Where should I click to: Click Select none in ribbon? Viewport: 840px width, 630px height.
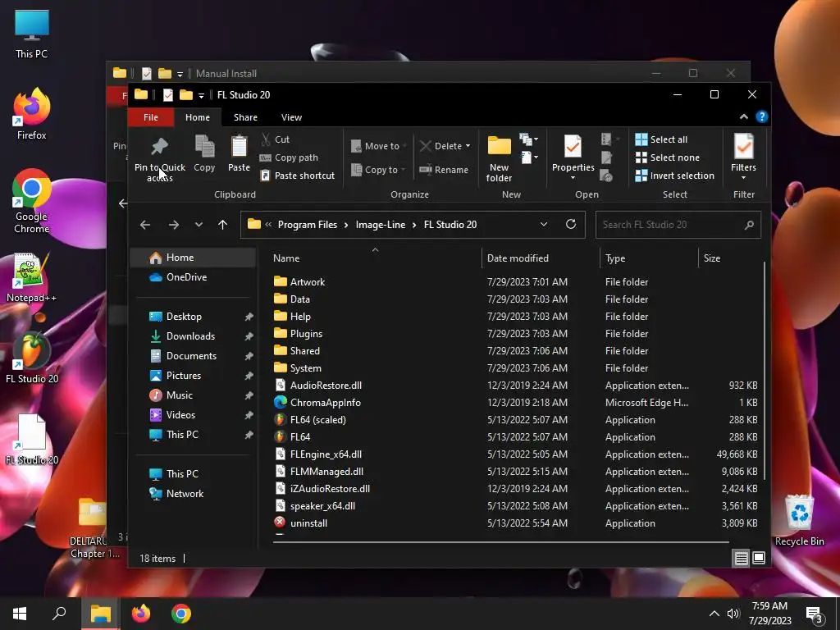(667, 157)
